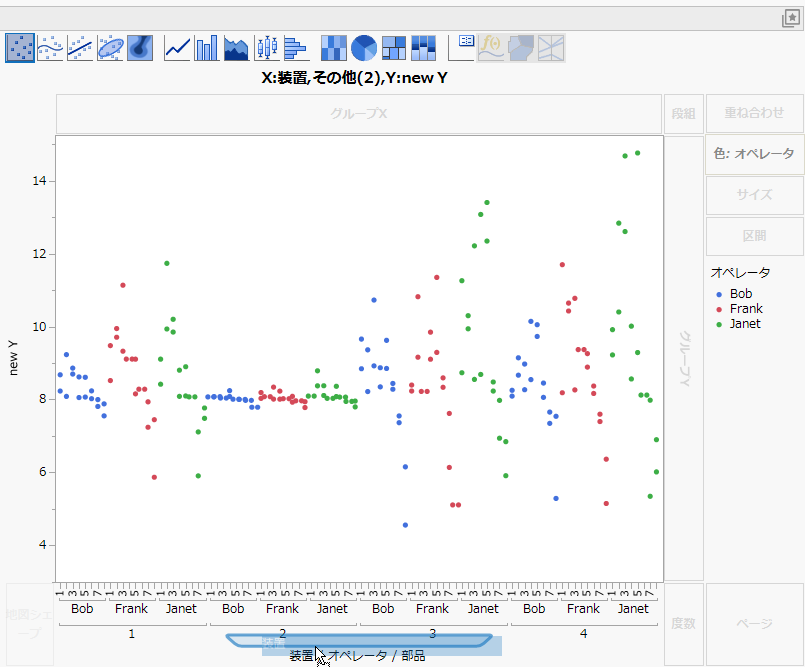Click the ページ drop zone
The image size is (805, 667).
[754, 624]
